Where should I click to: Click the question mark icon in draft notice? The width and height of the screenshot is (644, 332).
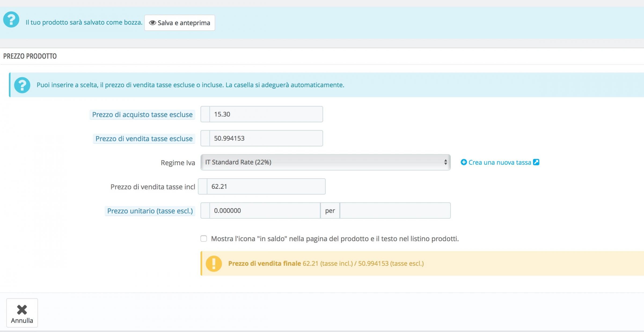(11, 20)
